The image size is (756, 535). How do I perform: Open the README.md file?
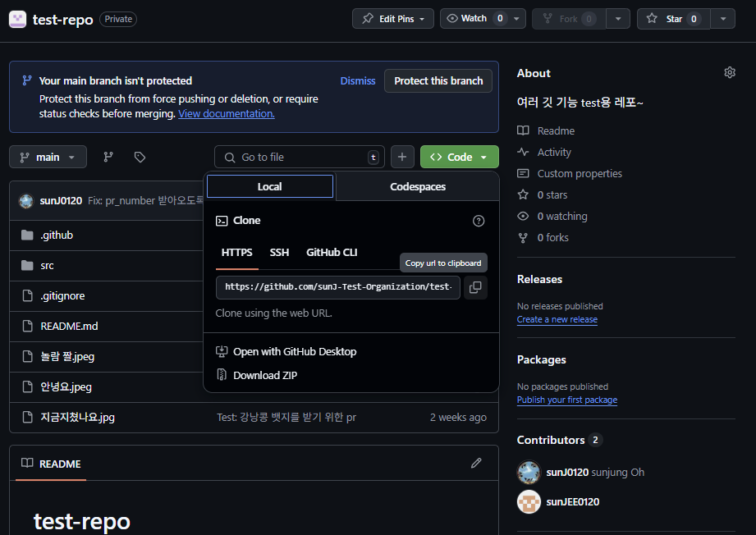[69, 327]
